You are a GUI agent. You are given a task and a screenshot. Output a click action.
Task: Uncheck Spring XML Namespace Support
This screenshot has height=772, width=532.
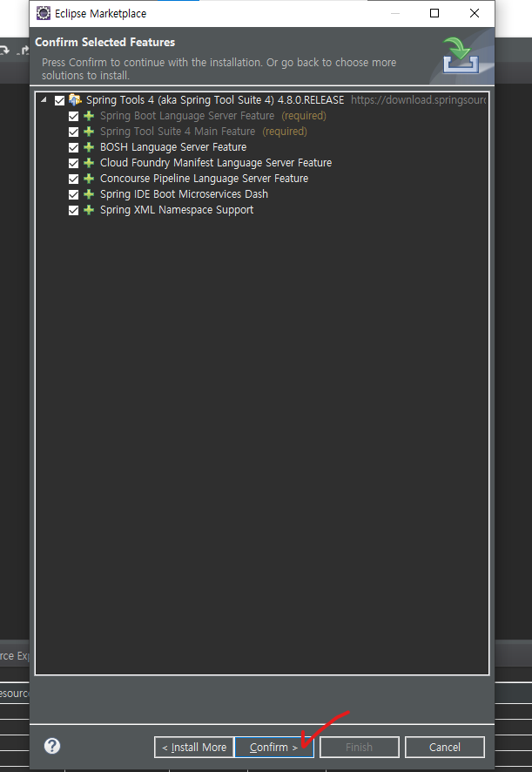[x=73, y=210]
